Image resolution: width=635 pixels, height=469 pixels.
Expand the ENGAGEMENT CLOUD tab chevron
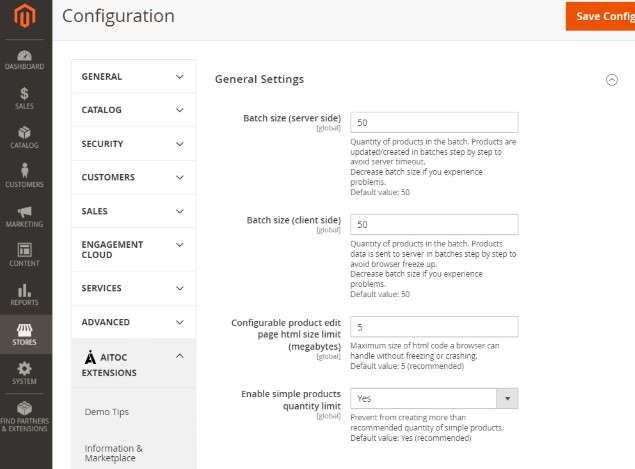click(180, 245)
